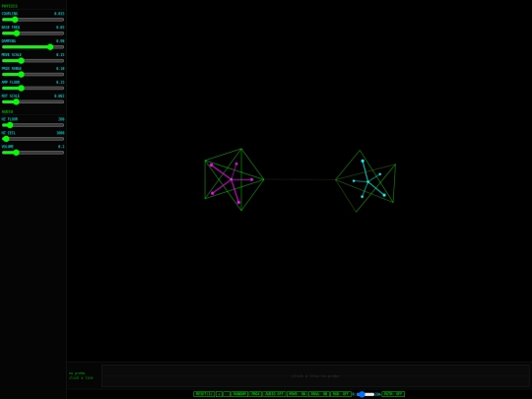Adjust the MOVE SCALE slider
Screen dimensions: 532x399
click(x=33, y=61)
